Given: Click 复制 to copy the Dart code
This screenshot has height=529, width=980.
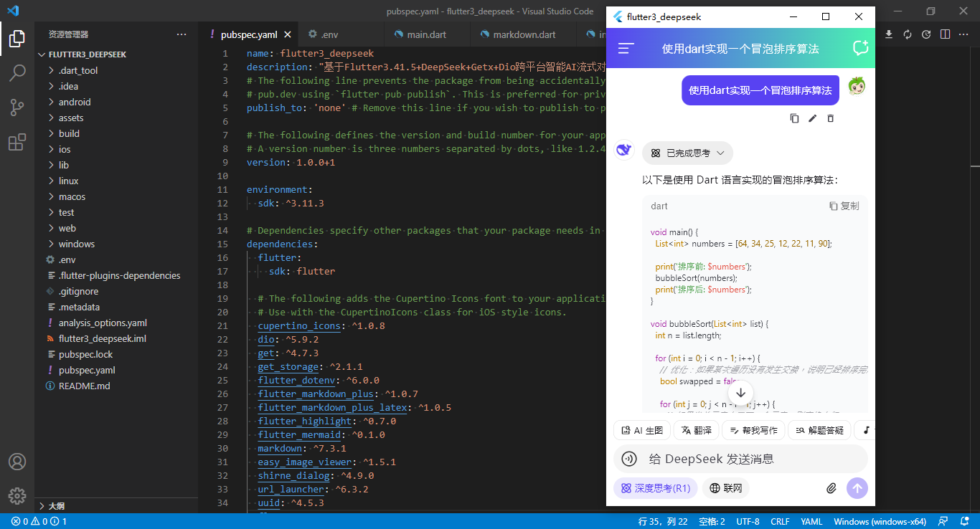Looking at the screenshot, I should 843,206.
